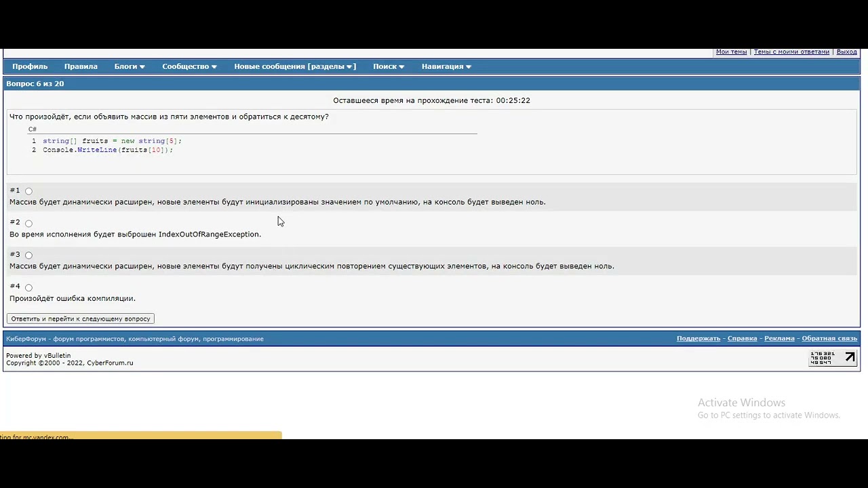Select radio button for answer #1

(x=28, y=191)
